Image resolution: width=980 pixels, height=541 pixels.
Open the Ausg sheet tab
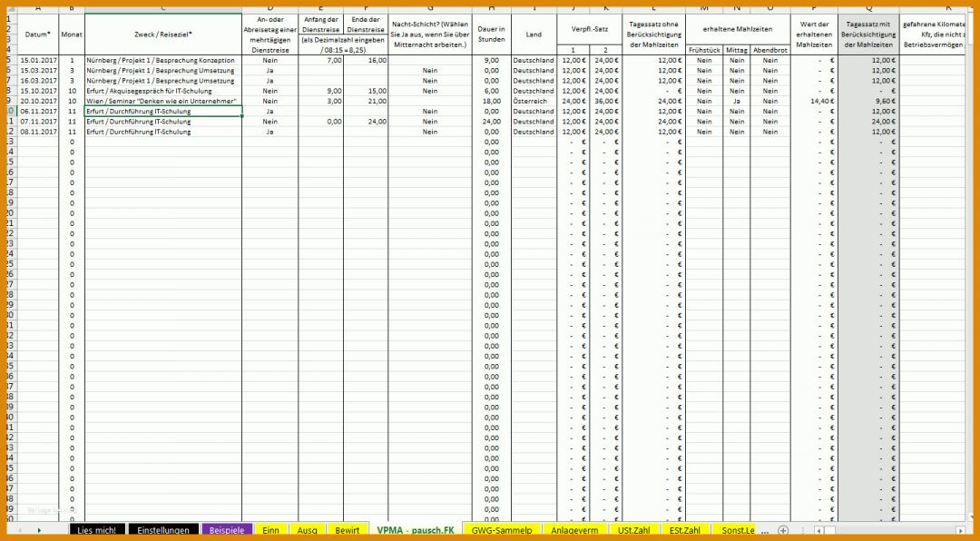coord(307,530)
